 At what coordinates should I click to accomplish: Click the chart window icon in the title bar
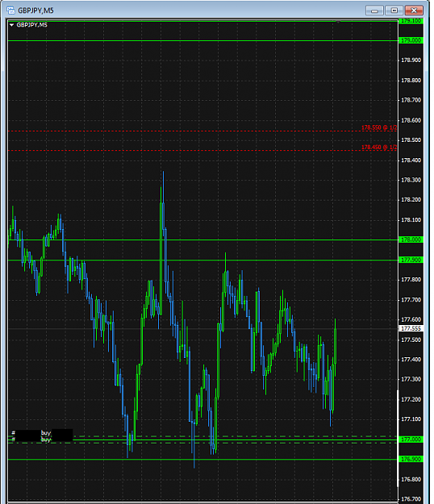10,10
